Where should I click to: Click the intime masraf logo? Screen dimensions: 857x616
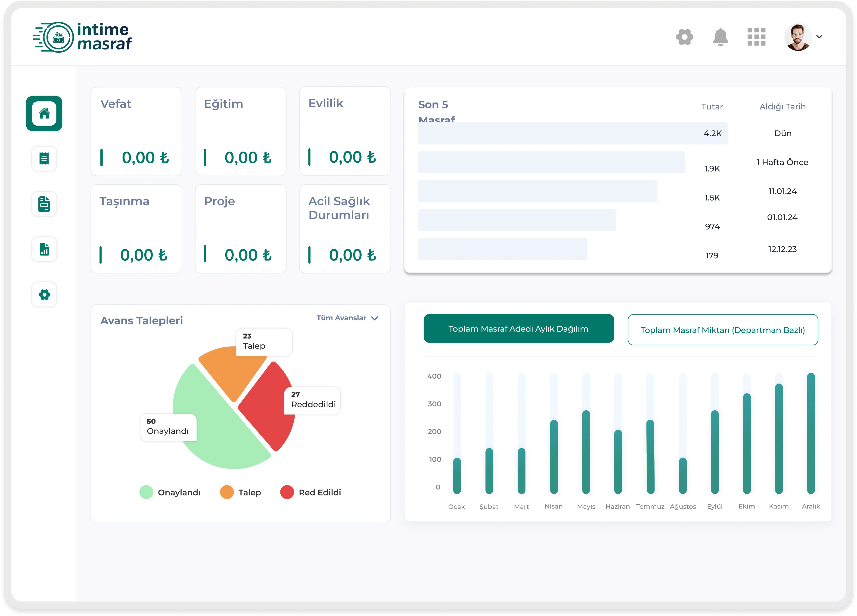(x=82, y=37)
